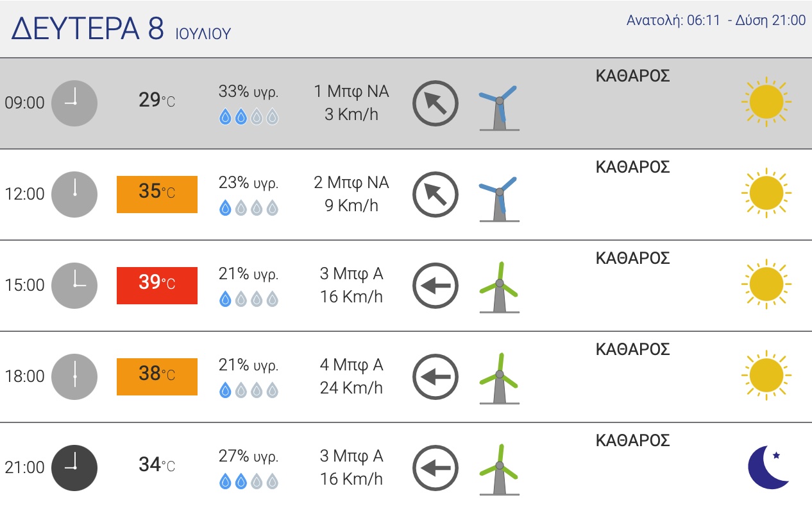Click the 4 Μπφ Α wind text
This screenshot has height=511, width=812.
pos(351,365)
